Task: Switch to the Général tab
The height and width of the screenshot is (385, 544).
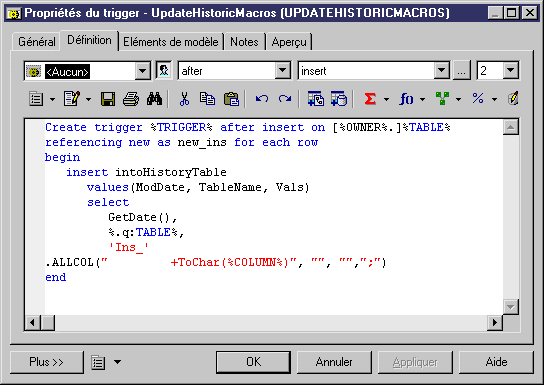Action: 36,42
